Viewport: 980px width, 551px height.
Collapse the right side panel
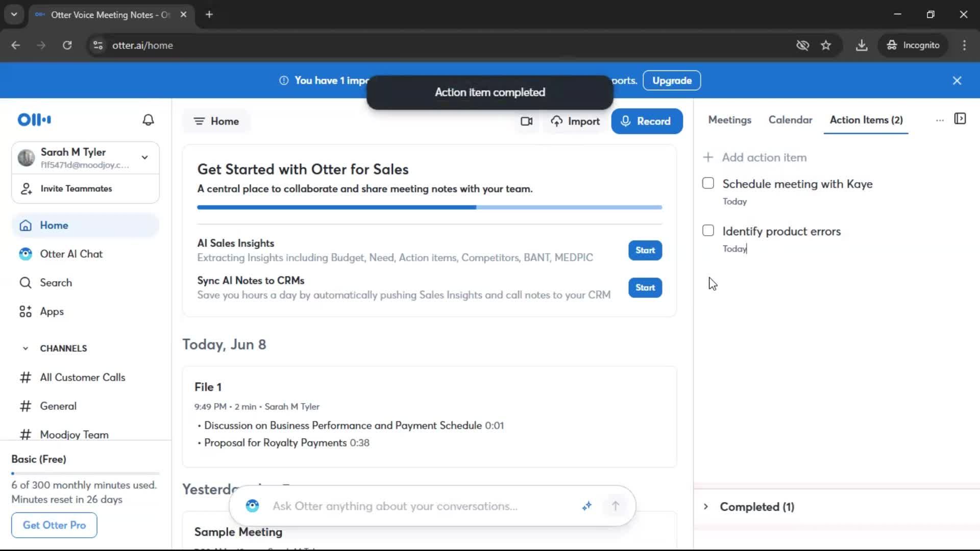pos(960,119)
